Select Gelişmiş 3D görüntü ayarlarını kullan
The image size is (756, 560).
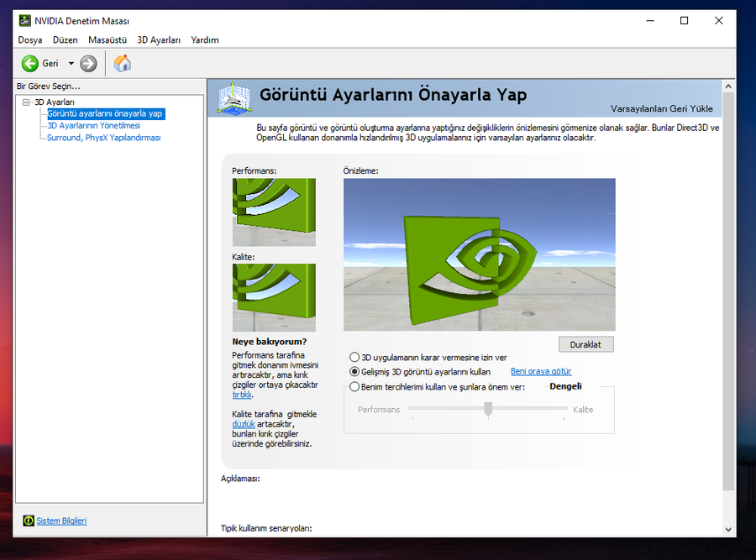420,372
